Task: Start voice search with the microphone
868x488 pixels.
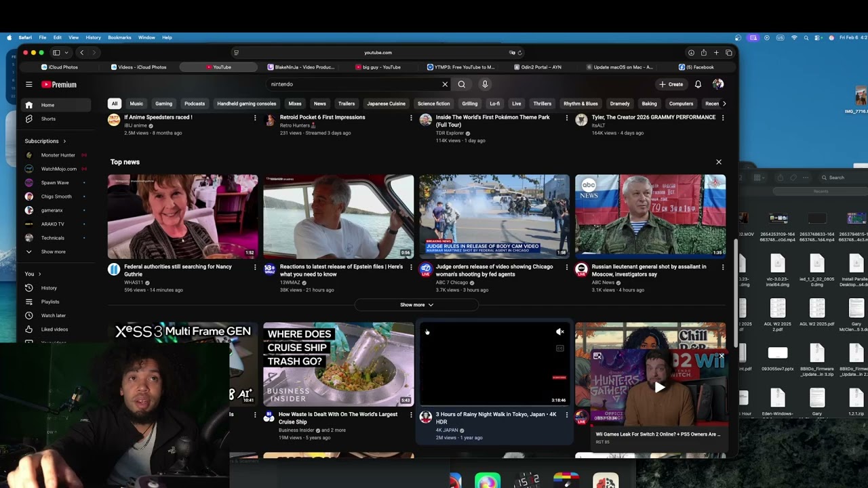Action: 485,84
